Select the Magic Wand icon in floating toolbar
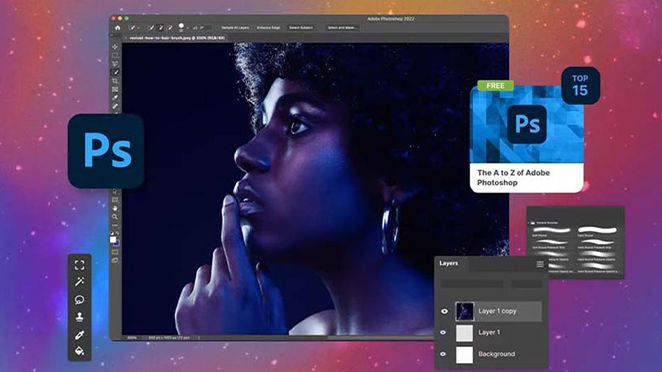 tap(79, 282)
